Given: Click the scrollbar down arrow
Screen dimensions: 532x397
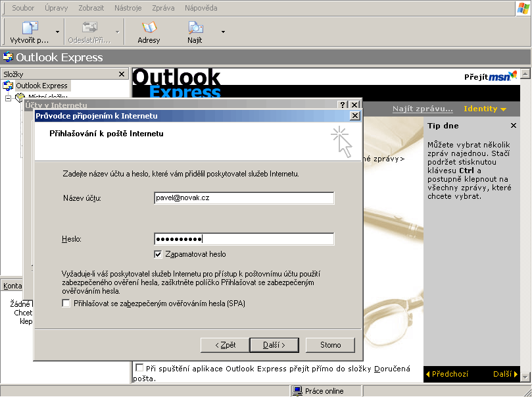Looking at the screenshot, I should 525,377.
